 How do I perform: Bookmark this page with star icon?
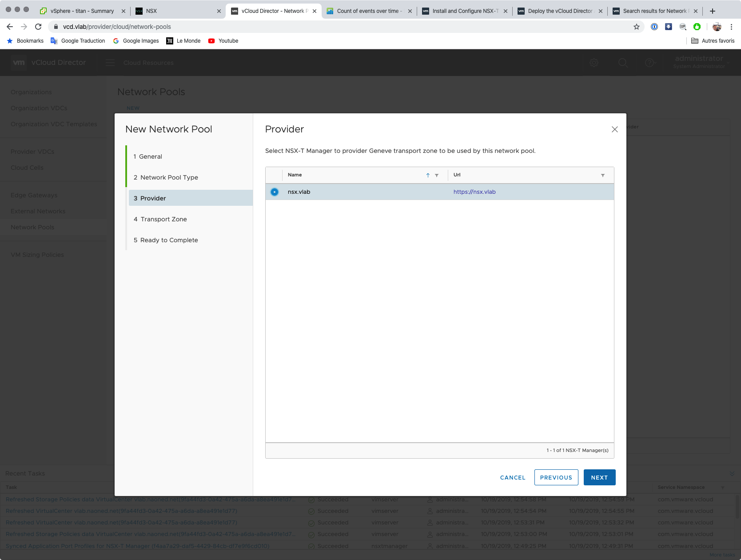point(636,27)
